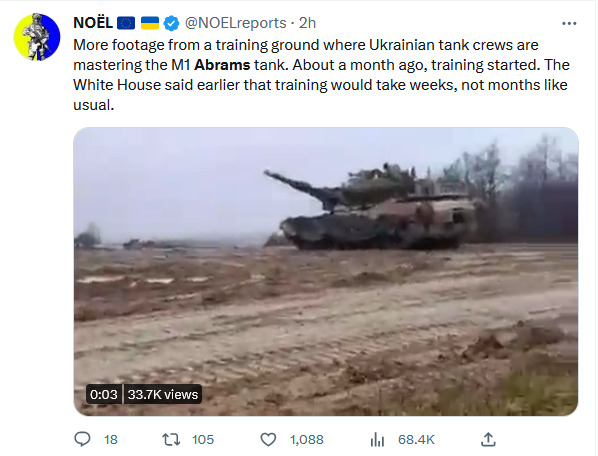The height and width of the screenshot is (456, 598).
Task: Click the bold Abrams keyword
Action: [x=222, y=65]
